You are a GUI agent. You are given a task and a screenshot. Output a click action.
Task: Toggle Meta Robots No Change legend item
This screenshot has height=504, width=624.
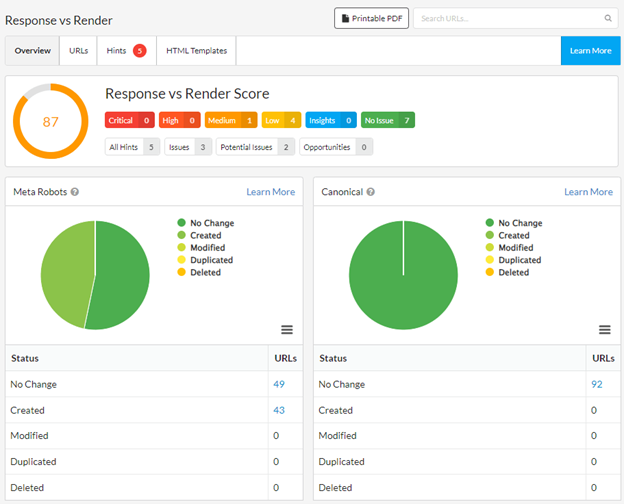pos(206,223)
